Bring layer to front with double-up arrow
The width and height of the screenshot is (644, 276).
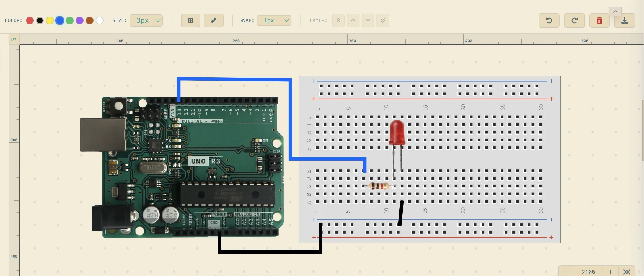[338, 20]
